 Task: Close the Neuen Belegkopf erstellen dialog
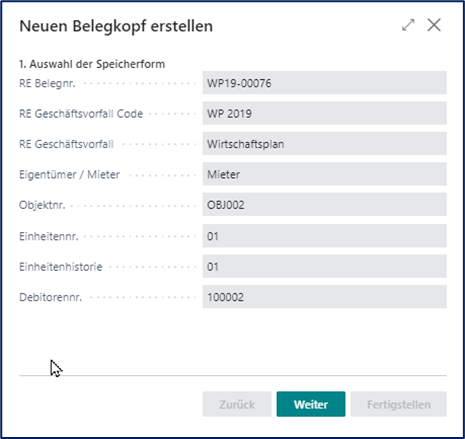[434, 25]
